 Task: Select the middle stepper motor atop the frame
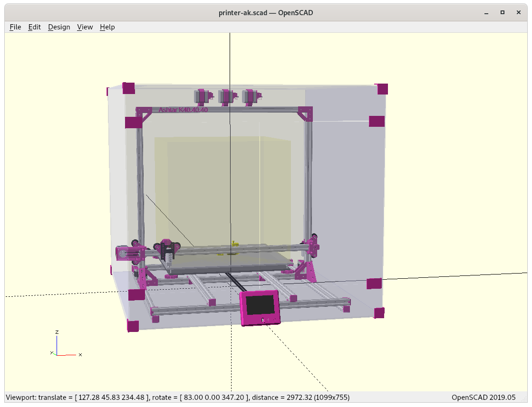click(x=227, y=96)
